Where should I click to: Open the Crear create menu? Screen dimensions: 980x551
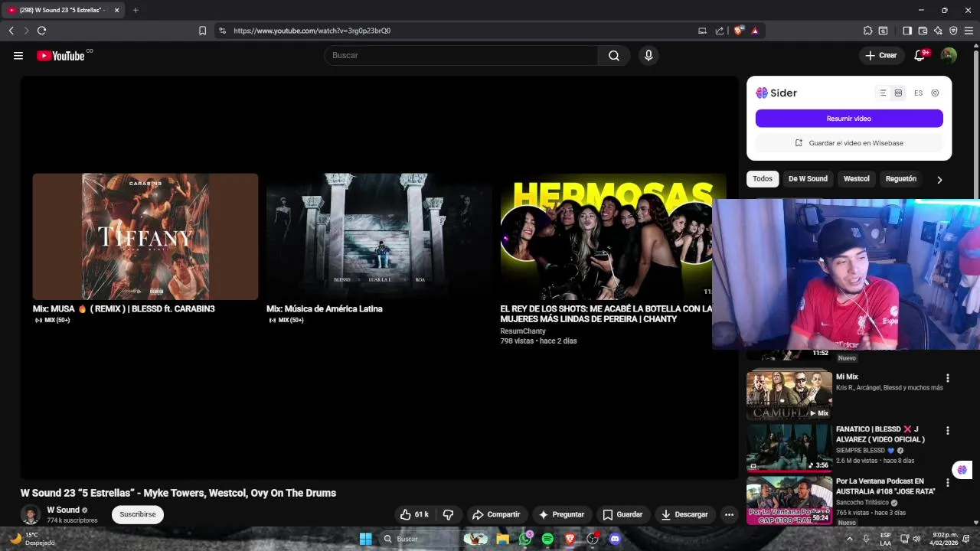pyautogui.click(x=880, y=55)
